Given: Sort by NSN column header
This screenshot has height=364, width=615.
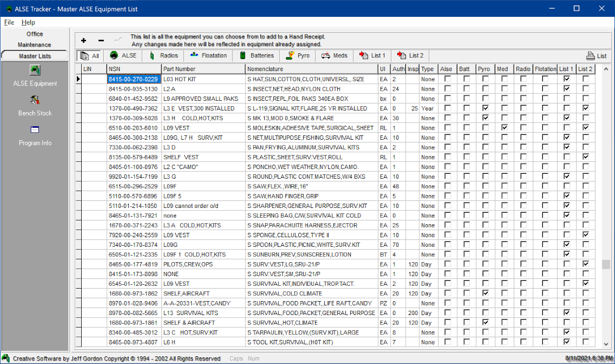Looking at the screenshot, I should click(x=134, y=69).
